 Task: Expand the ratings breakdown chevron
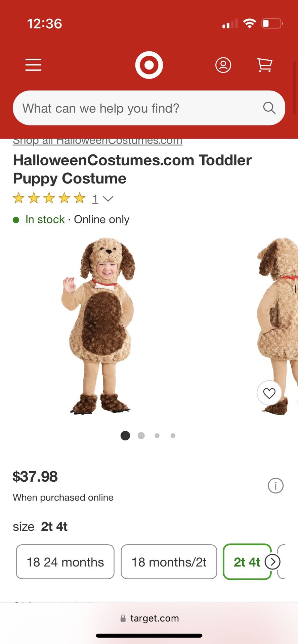108,199
